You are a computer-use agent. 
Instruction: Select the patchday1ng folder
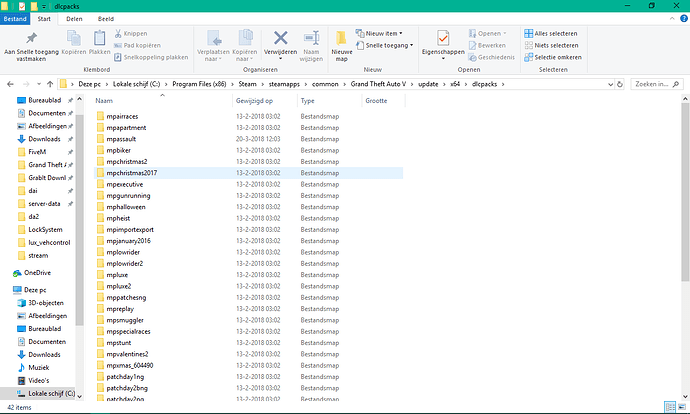click(x=249, y=377)
